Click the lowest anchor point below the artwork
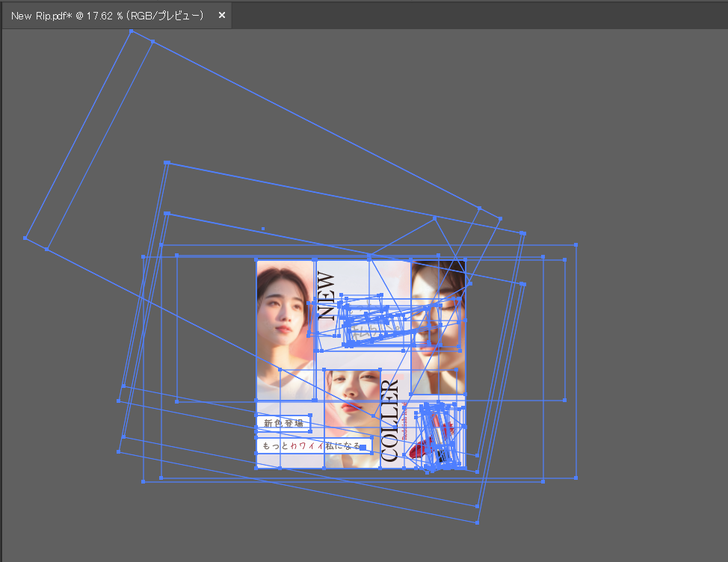728x562 pixels. point(477,522)
